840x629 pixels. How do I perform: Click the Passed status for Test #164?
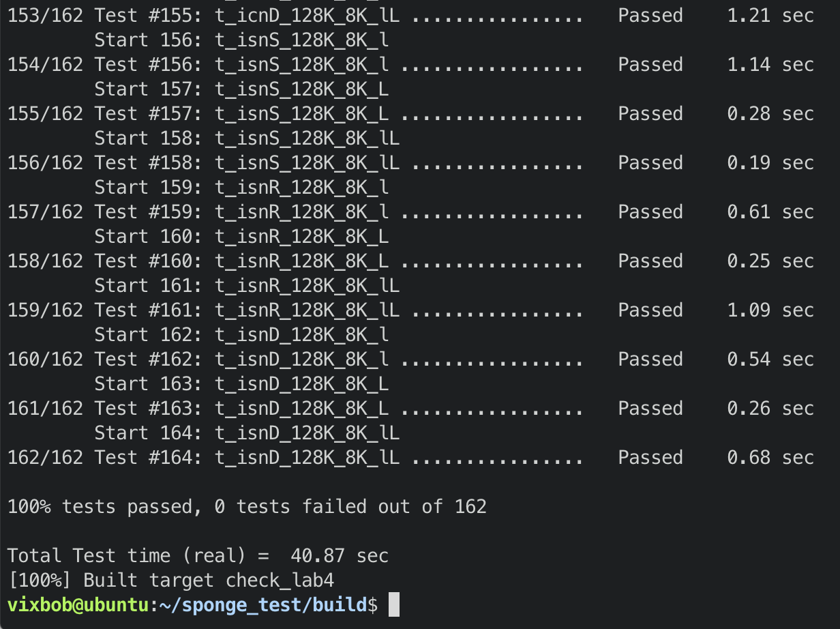coord(650,458)
